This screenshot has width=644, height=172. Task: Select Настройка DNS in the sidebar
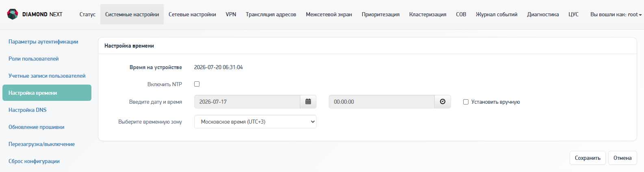(x=28, y=110)
